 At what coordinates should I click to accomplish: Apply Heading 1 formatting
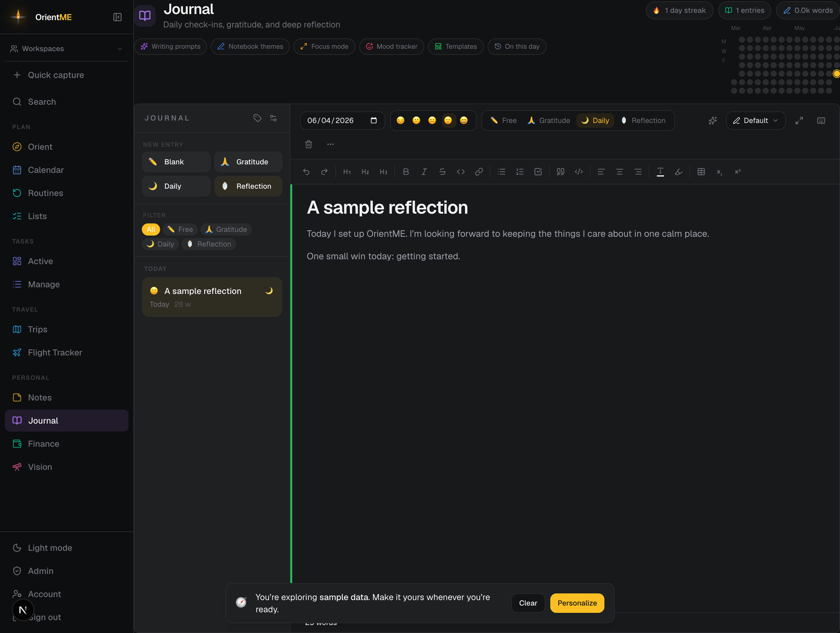[x=347, y=172]
